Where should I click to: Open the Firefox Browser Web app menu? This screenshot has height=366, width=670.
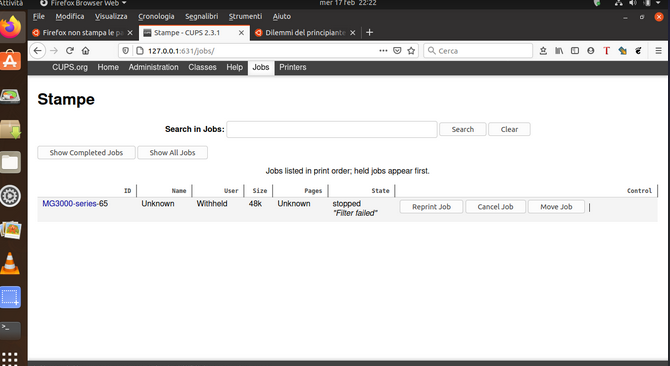[x=83, y=3]
